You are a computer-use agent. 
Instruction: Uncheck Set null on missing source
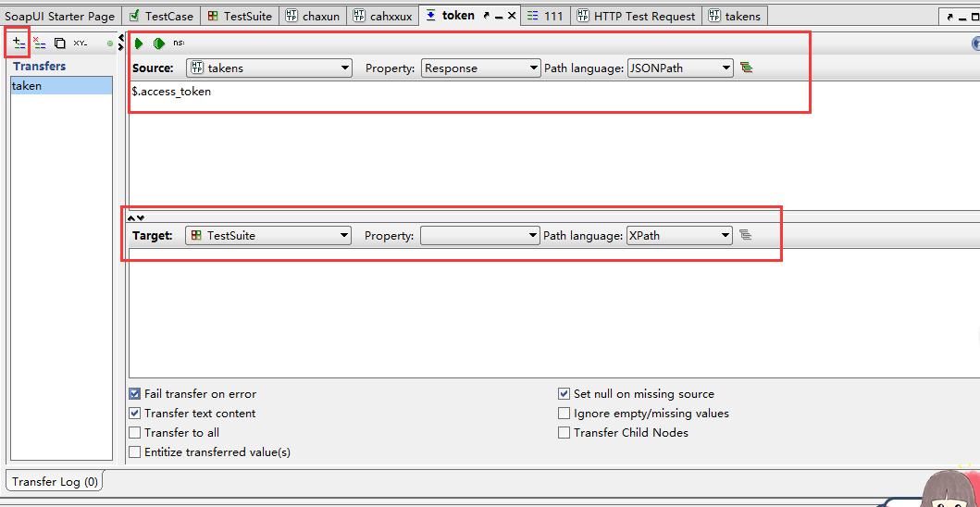pos(564,394)
